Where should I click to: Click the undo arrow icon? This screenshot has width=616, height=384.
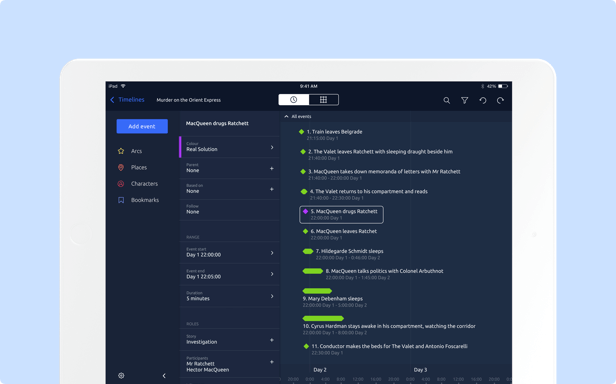482,100
